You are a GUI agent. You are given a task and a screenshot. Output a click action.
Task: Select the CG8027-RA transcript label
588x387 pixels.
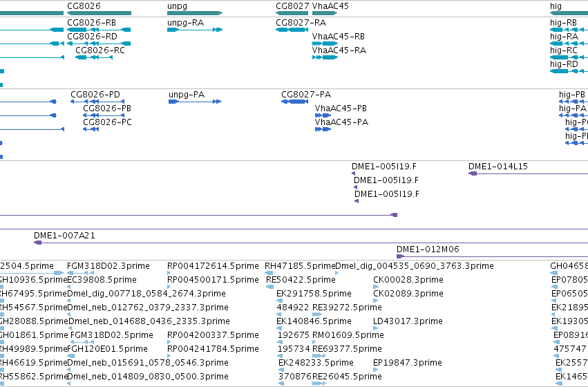coord(301,23)
